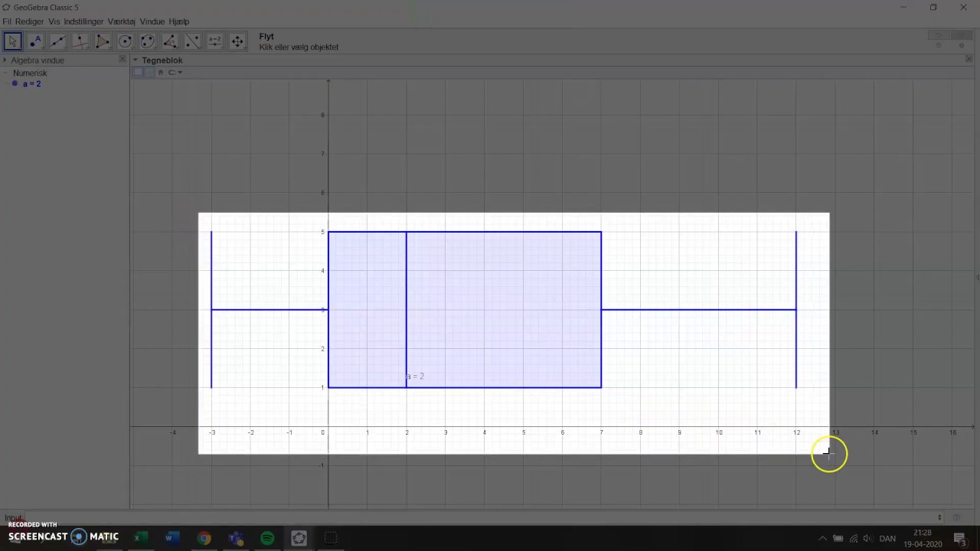980x551 pixels.
Task: Collapse the Numerisk group
Action: click(x=6, y=73)
